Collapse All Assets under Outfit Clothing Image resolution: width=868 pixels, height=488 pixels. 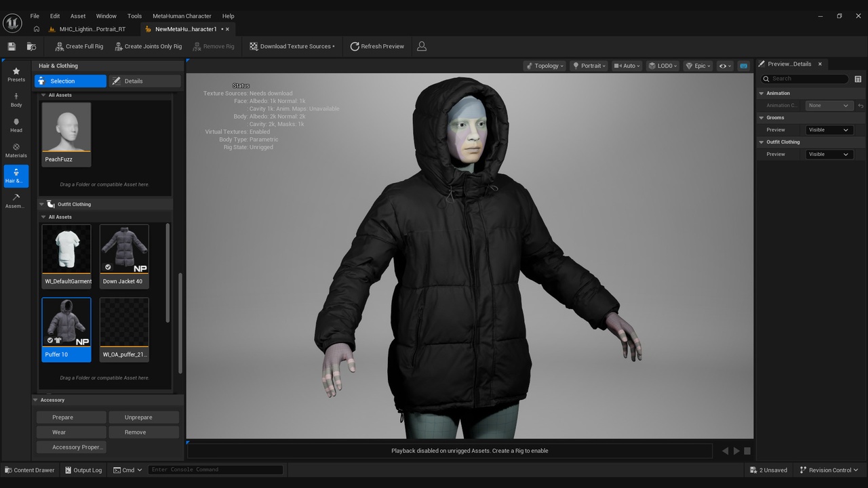click(43, 217)
